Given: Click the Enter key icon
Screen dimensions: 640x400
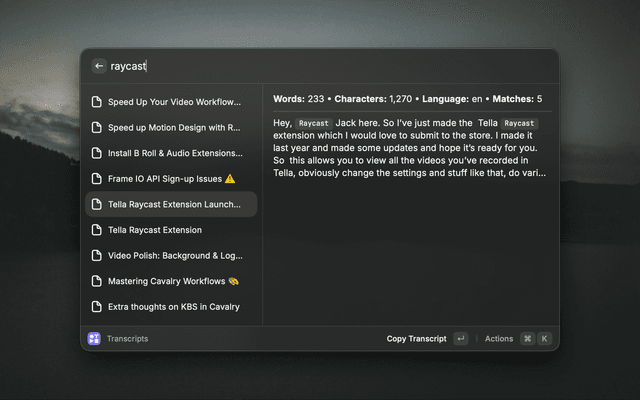Looking at the screenshot, I should pyautogui.click(x=460, y=339).
